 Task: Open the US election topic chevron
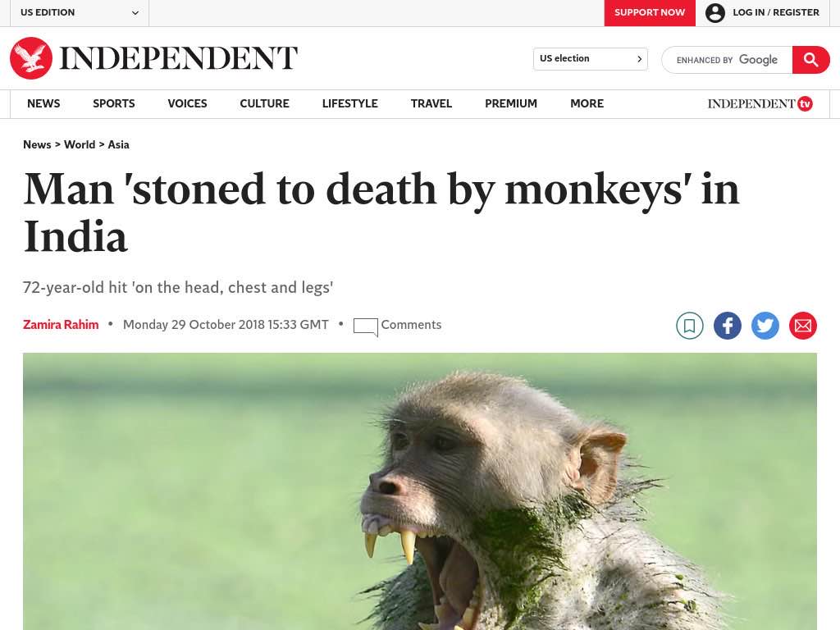pyautogui.click(x=639, y=59)
